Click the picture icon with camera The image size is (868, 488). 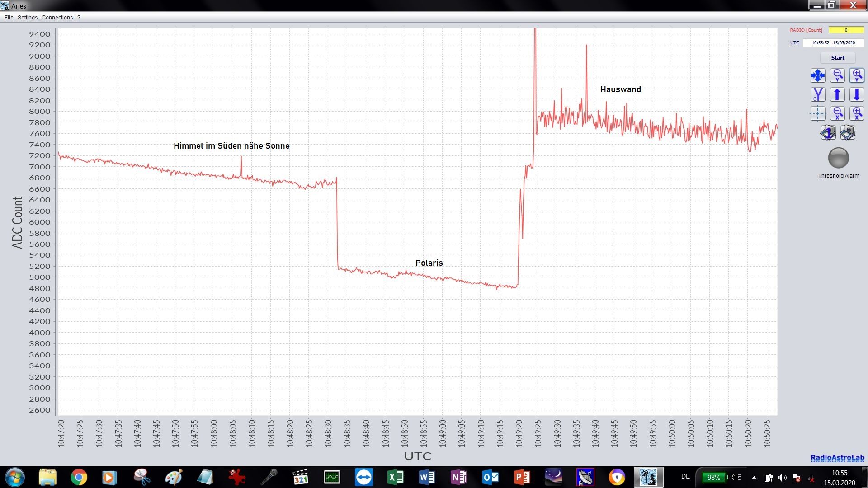(x=848, y=132)
